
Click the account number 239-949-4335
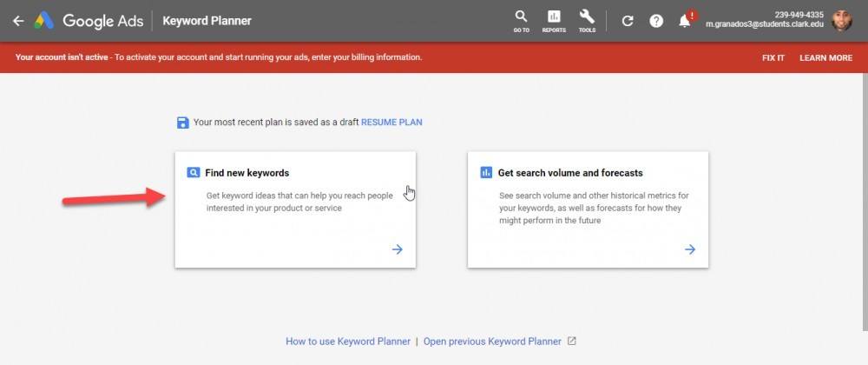point(799,15)
